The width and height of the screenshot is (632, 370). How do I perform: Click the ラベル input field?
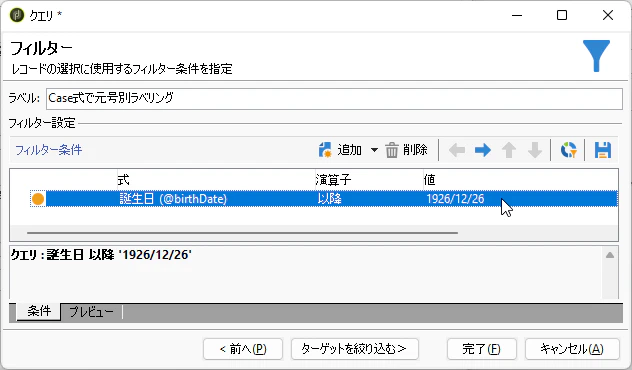(334, 98)
